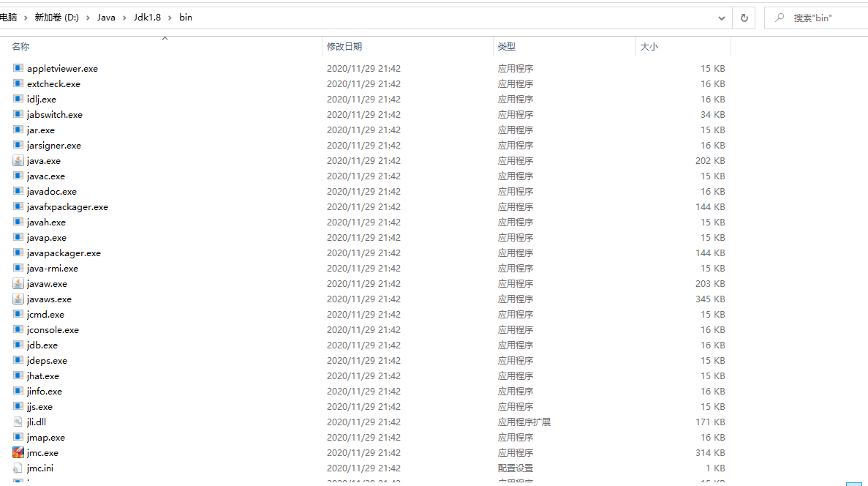Click the 34 KB size value

tap(713, 115)
